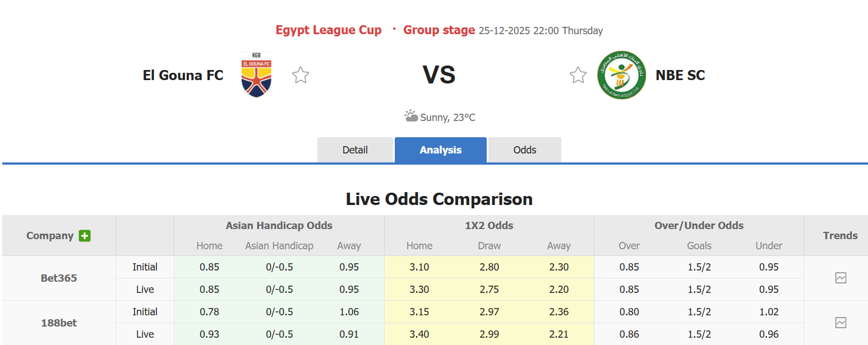Viewport: 868px width, 345px height.
Task: Open Bet365 odds trends chart icon
Action: point(841,278)
